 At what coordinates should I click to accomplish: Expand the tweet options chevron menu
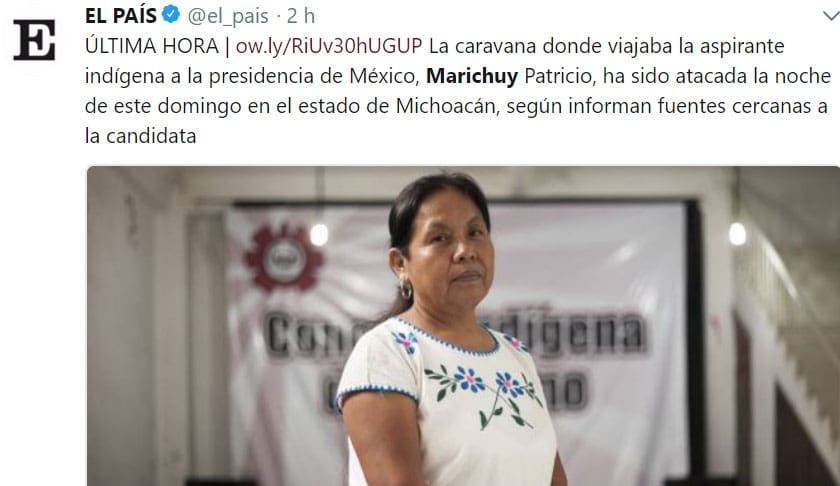coord(830,16)
